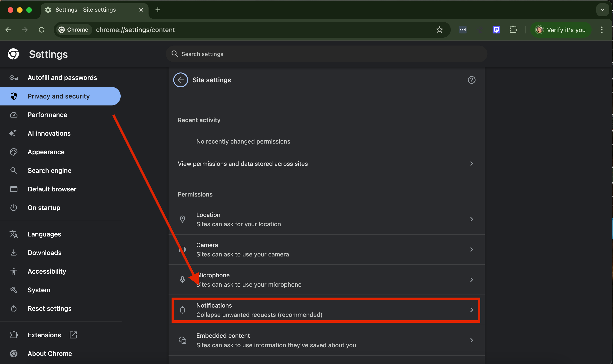Click the key icon for Autofill and passwords

click(x=13, y=78)
